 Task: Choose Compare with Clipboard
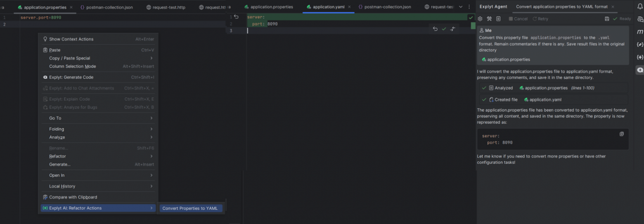pyautogui.click(x=99, y=197)
